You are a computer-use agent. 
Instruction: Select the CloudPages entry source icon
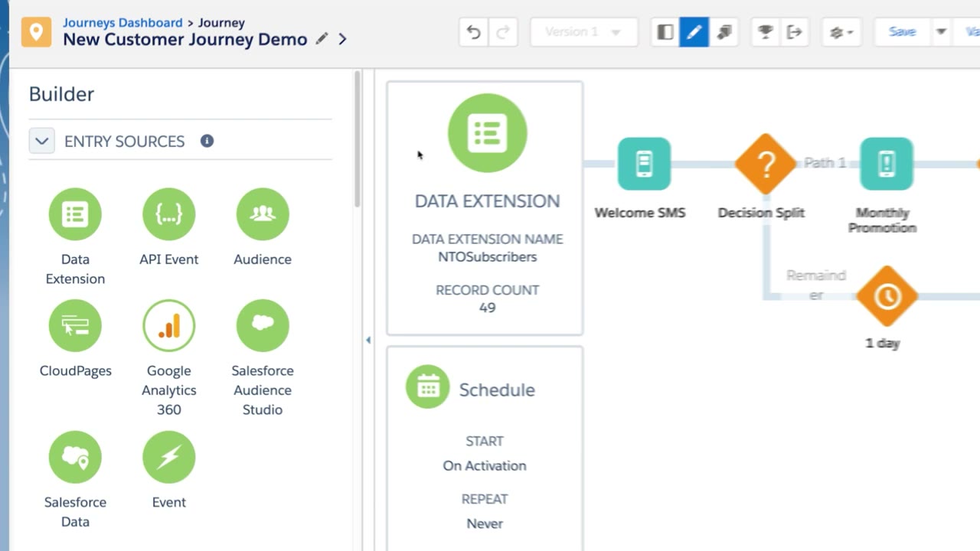click(75, 325)
